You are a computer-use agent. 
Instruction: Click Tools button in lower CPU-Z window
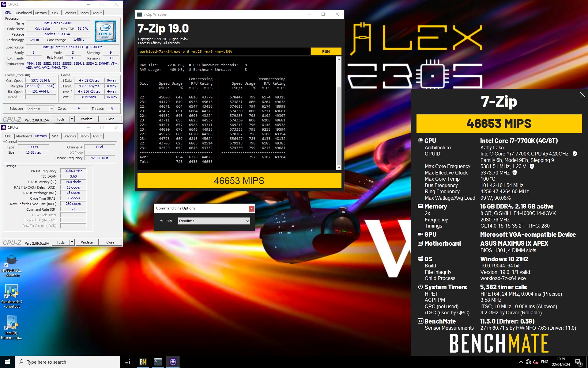61,242
